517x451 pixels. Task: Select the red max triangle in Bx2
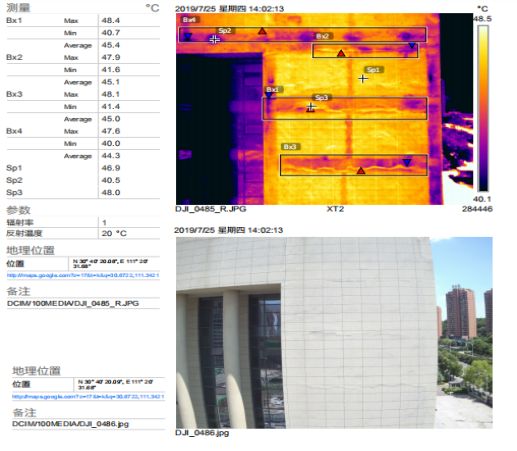coord(341,53)
